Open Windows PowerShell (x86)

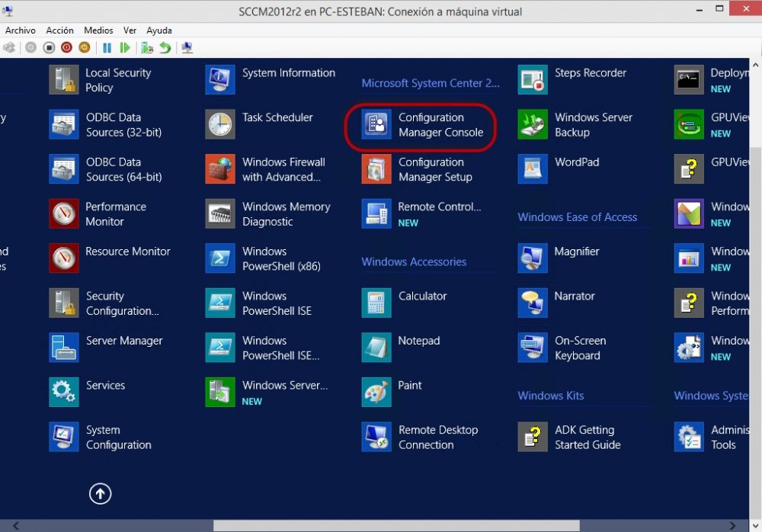[263, 258]
